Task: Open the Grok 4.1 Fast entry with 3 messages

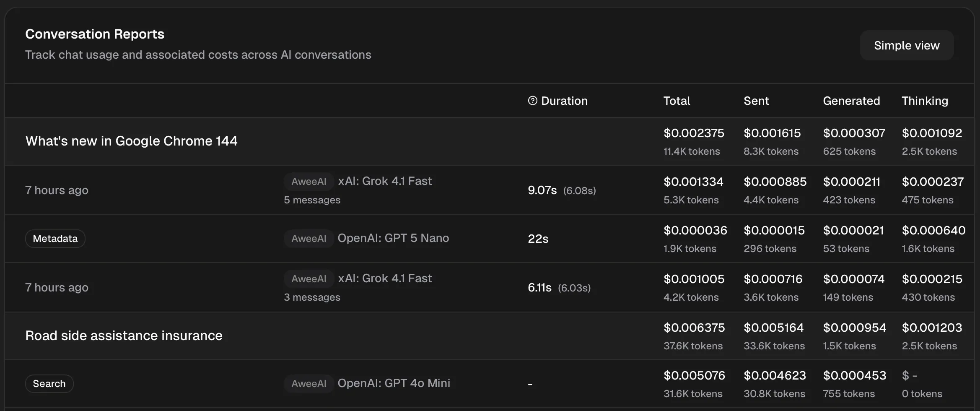Action: pos(384,278)
